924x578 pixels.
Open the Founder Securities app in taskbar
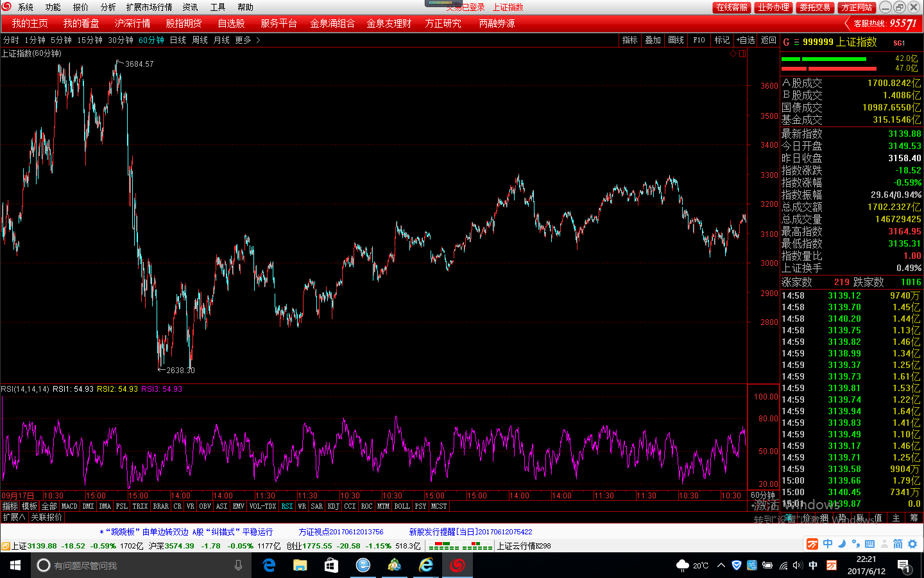point(458,565)
